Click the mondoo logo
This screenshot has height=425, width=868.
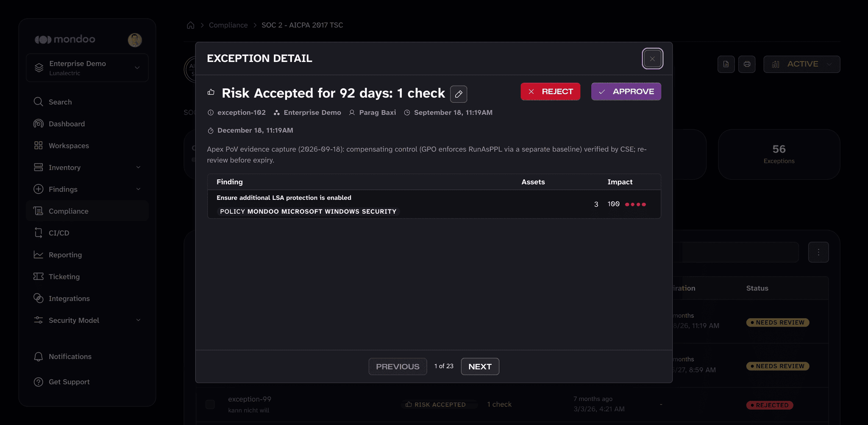pos(65,39)
